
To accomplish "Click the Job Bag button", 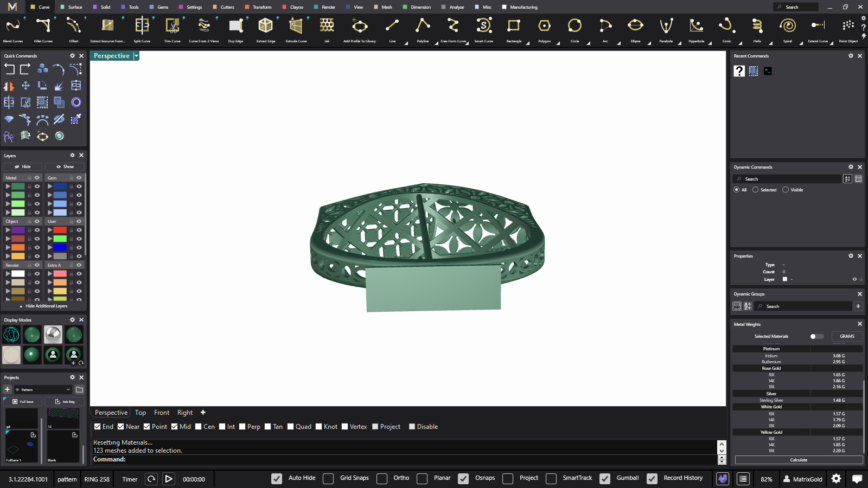I will pos(65,401).
